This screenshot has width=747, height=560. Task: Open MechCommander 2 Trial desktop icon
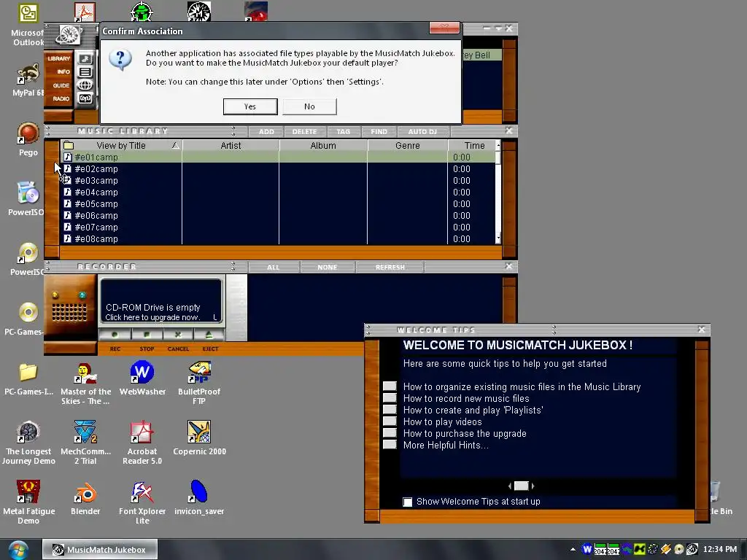point(85,443)
